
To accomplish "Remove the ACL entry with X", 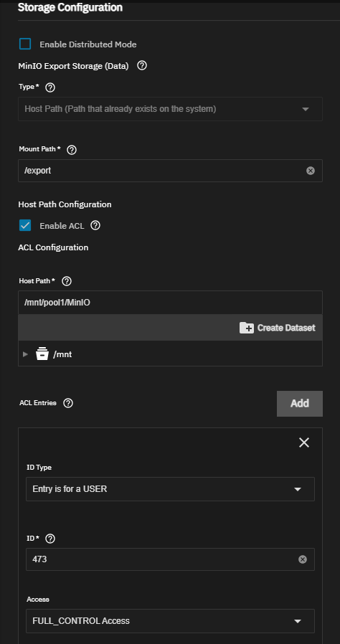I will [x=304, y=442].
